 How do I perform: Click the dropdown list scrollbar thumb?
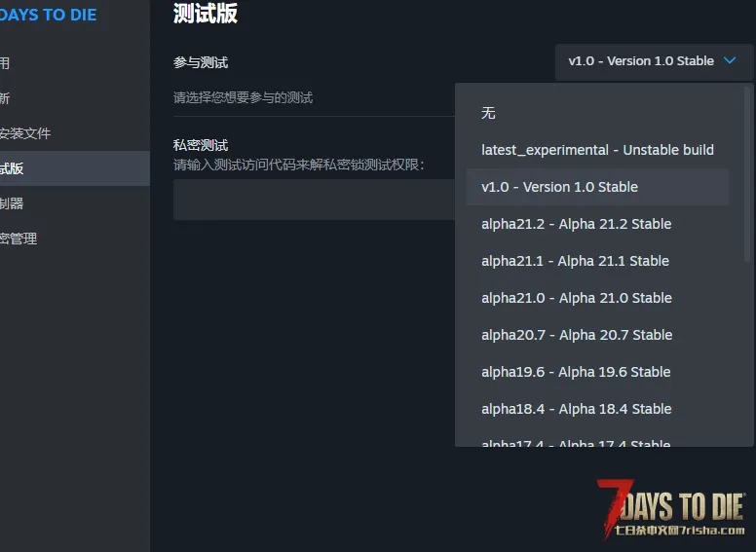tap(747, 174)
